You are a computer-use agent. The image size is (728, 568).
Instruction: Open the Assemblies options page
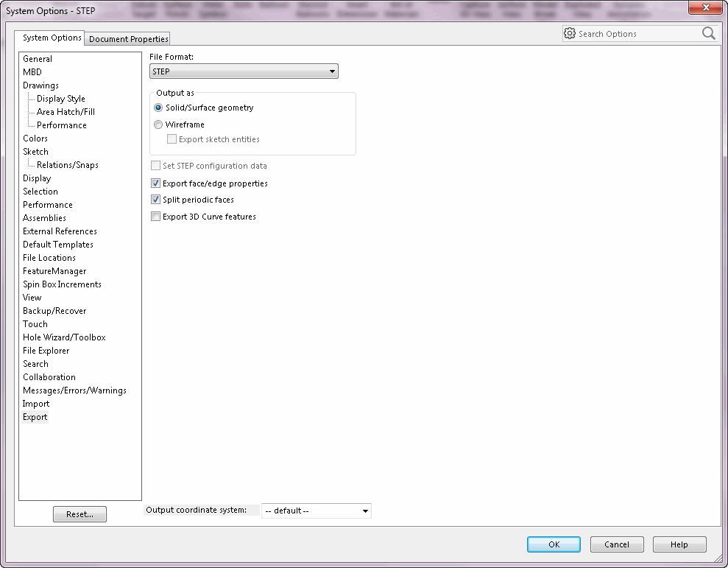[x=44, y=217]
